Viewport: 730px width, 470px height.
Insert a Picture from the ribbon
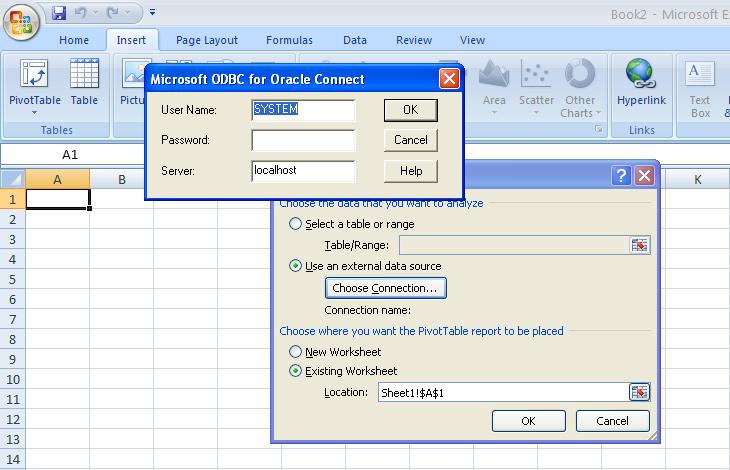[133, 81]
